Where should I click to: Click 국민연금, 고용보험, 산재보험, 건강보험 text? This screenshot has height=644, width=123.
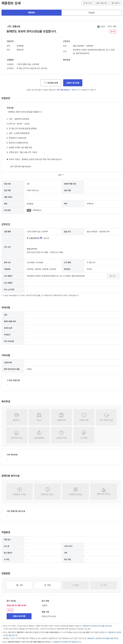pyautogui.click(x=41, y=269)
